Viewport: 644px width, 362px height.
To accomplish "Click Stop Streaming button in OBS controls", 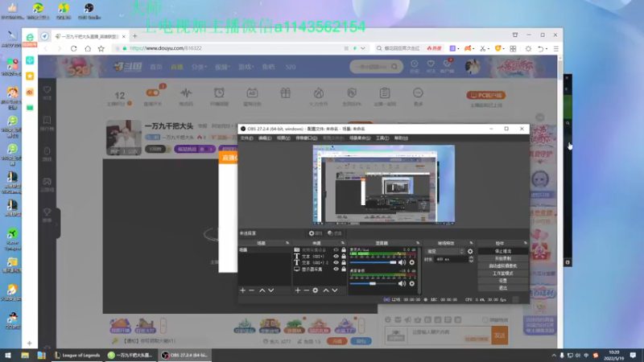I will point(502,251).
